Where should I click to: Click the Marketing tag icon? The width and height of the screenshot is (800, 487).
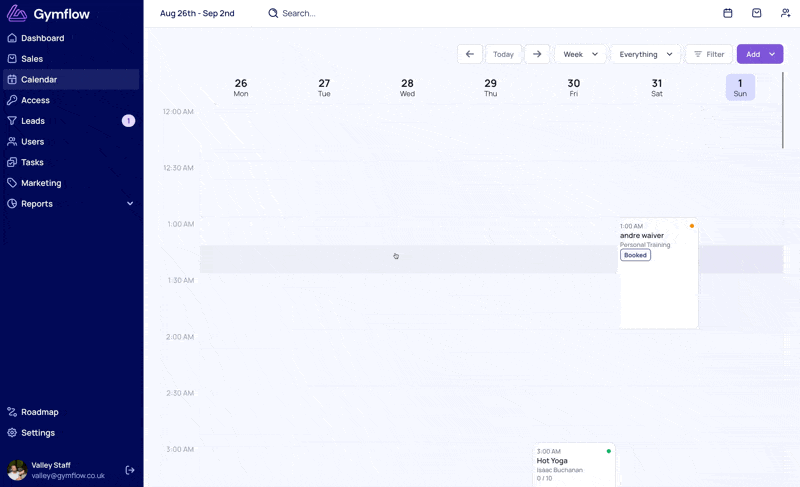[12, 183]
